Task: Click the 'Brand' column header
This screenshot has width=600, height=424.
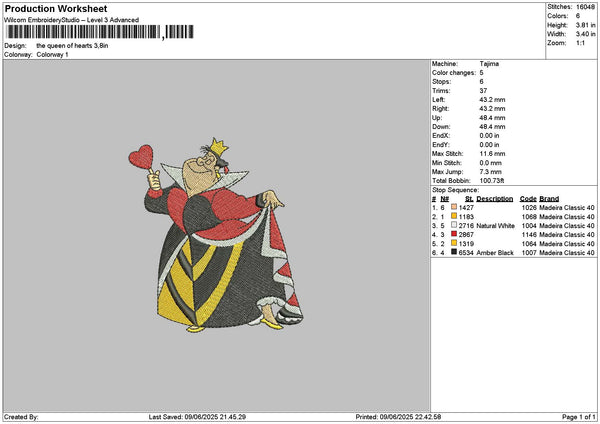Action: point(549,199)
